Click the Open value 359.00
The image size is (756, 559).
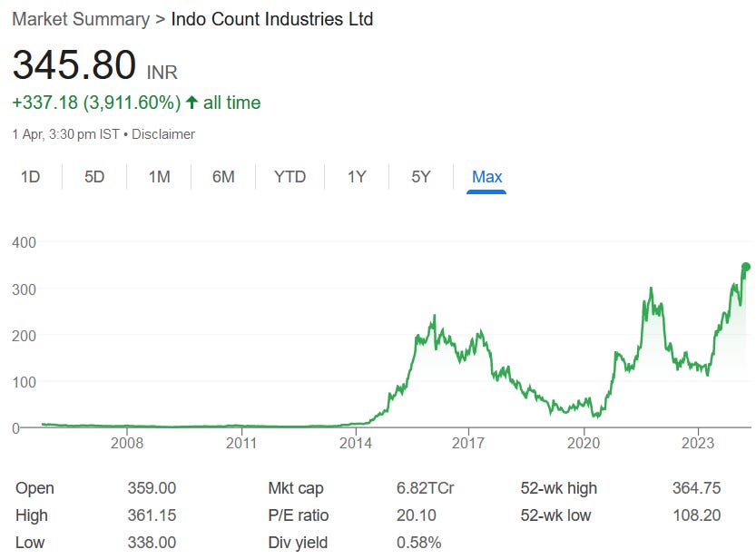[x=152, y=488]
